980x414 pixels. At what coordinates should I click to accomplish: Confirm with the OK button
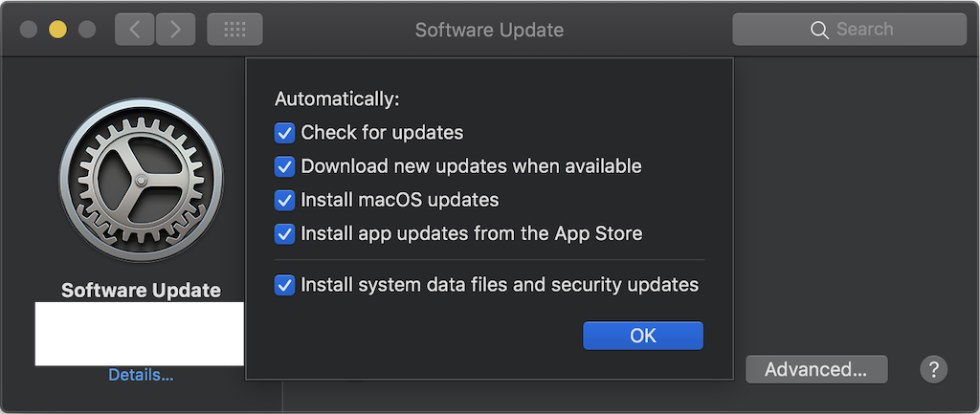click(643, 336)
